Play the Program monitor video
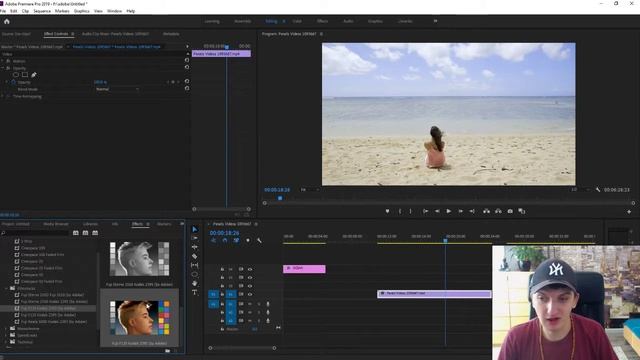Image resolution: width=640 pixels, height=360 pixels. pos(449,211)
